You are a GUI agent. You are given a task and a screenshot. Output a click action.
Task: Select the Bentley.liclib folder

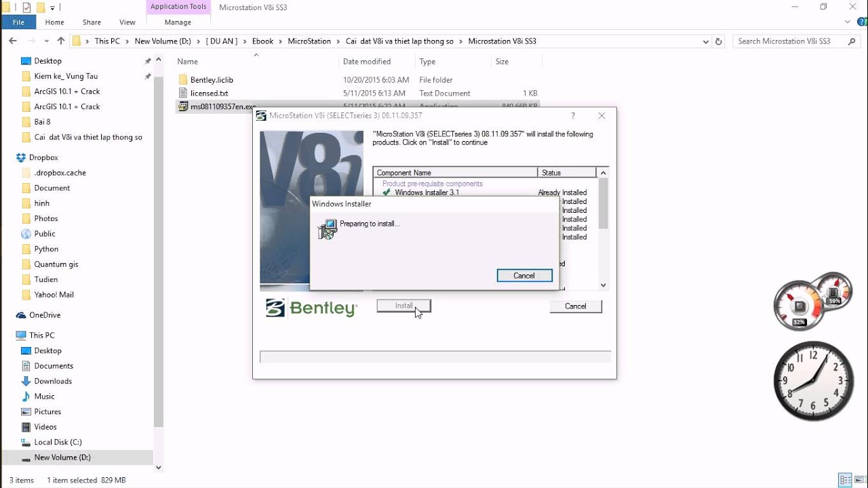click(x=212, y=80)
